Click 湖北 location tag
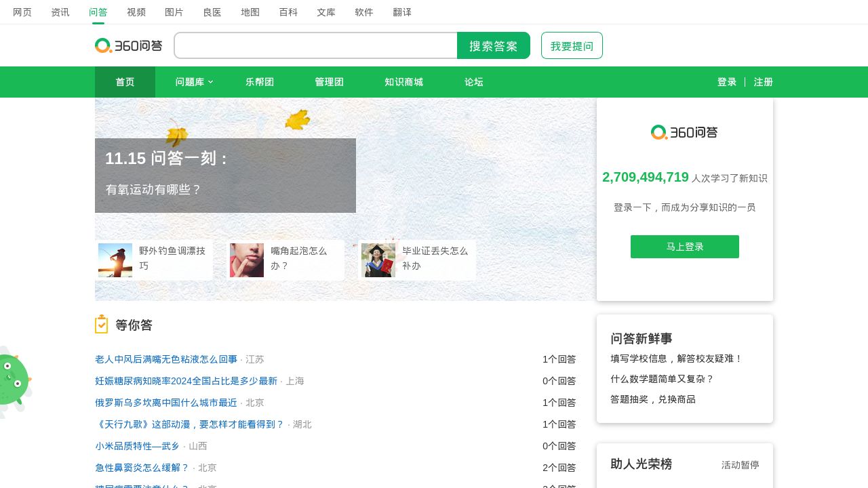 tap(302, 424)
